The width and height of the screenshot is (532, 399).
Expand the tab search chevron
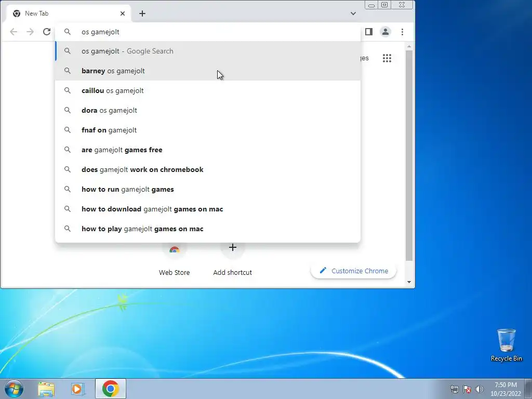tap(353, 14)
